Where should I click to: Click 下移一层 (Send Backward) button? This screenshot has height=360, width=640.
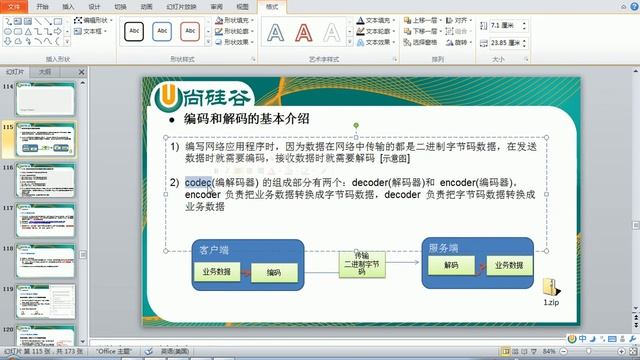(x=422, y=31)
